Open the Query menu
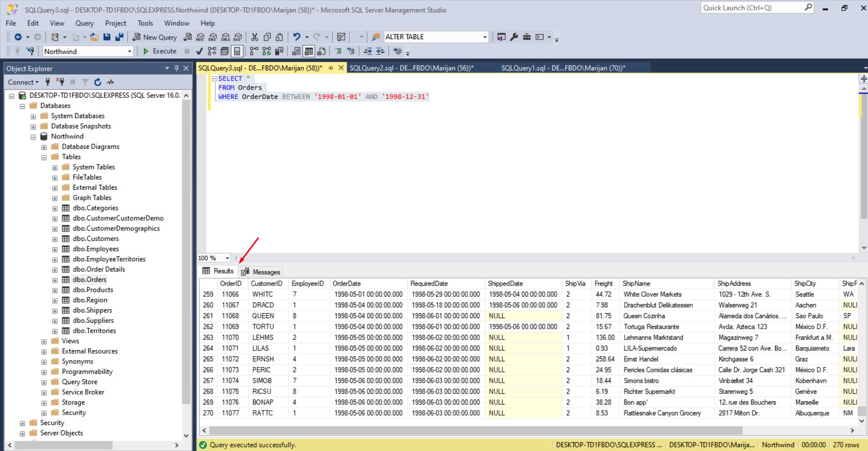This screenshot has width=868, height=451. click(85, 23)
